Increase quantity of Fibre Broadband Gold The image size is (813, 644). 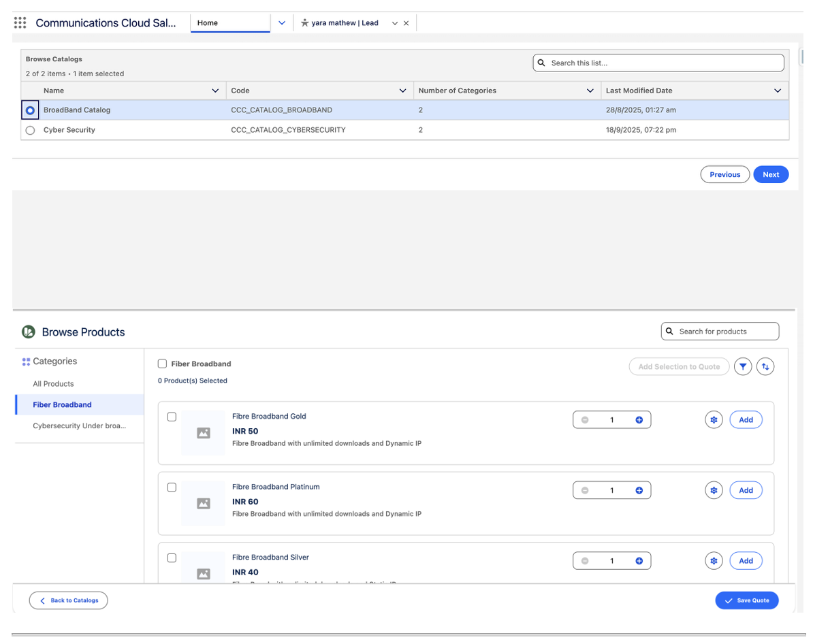pyautogui.click(x=639, y=420)
